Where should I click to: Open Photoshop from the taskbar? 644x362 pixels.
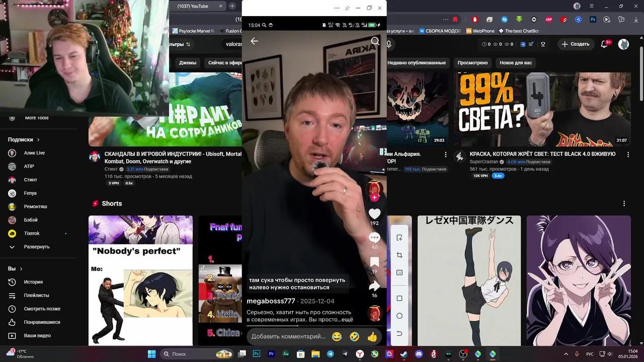coord(257,354)
